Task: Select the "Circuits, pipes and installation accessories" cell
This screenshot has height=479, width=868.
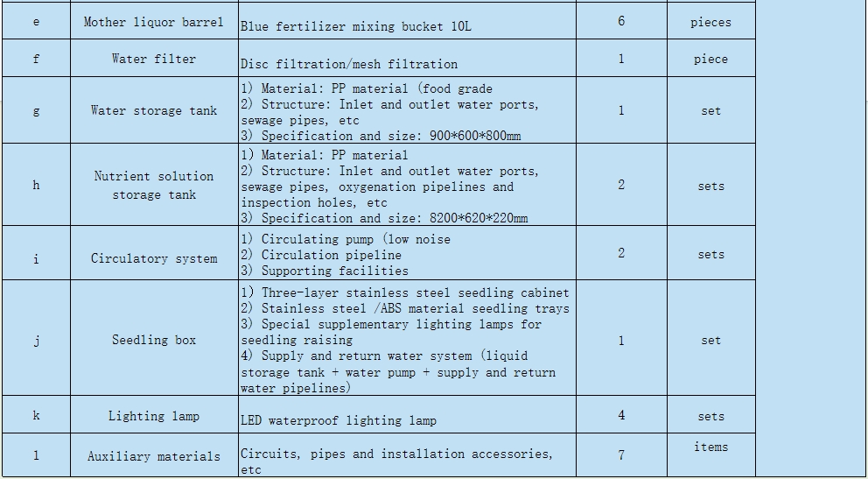Action: click(x=407, y=461)
